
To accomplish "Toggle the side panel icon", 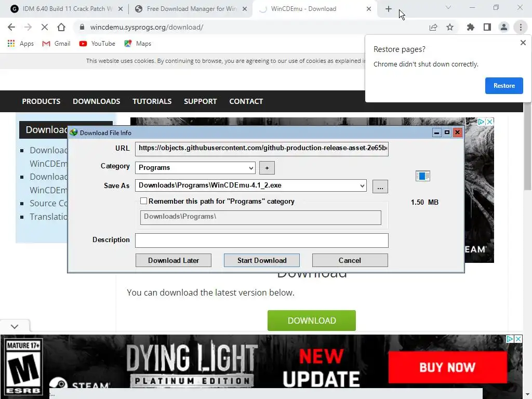I will [x=487, y=27].
